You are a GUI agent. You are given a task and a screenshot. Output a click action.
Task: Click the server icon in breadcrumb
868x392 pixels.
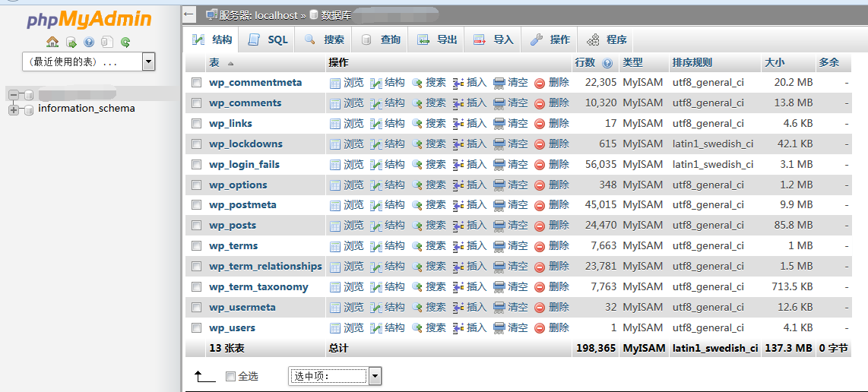click(211, 15)
